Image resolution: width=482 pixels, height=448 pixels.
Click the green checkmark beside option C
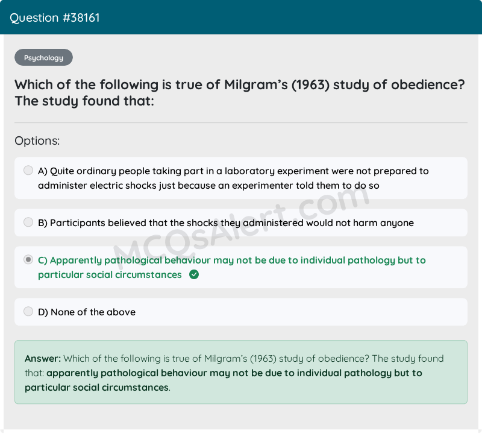[193, 275]
